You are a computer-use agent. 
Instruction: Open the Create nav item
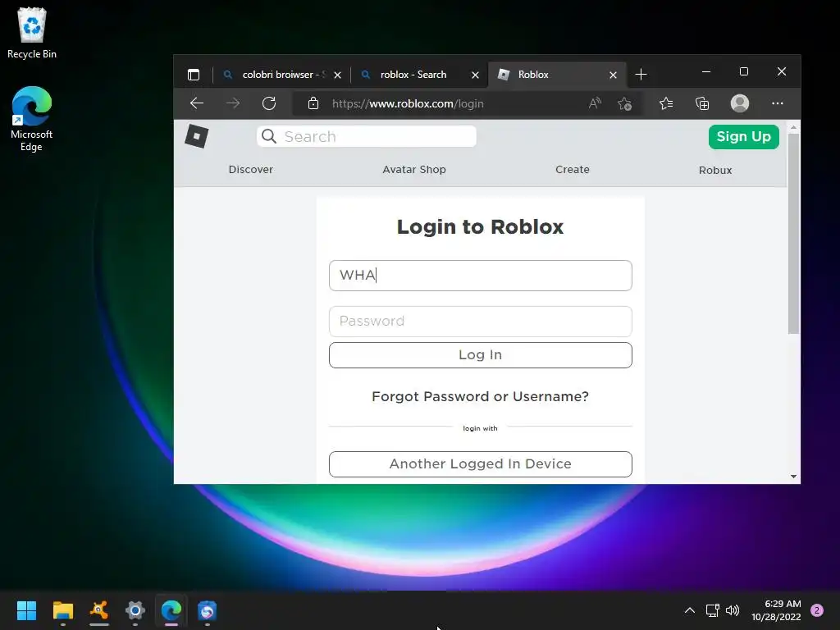pyautogui.click(x=572, y=169)
